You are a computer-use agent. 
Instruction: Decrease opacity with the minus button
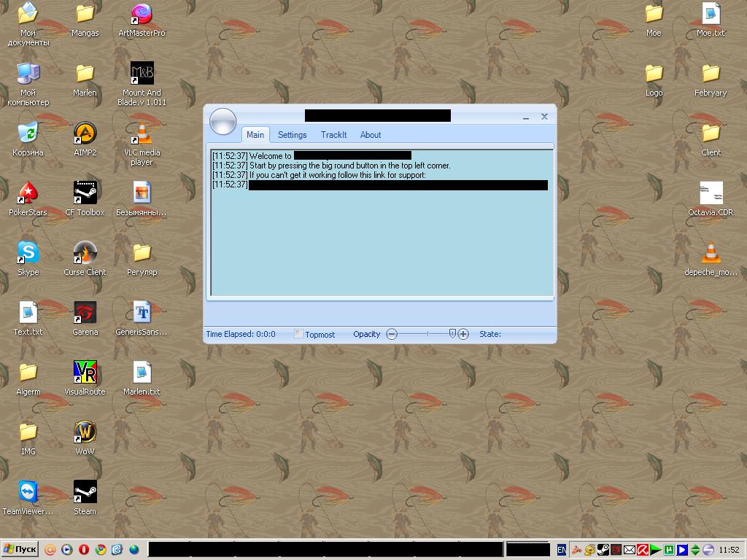pyautogui.click(x=392, y=334)
